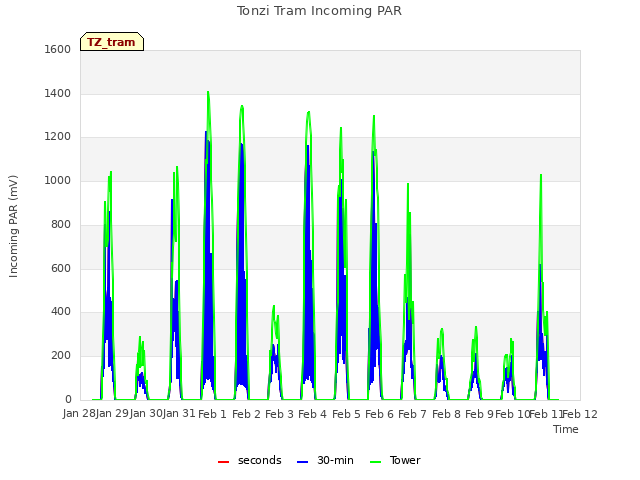Toggle the 'Tower' legend label
Screen dimensions: 640x480
[x=405, y=460]
